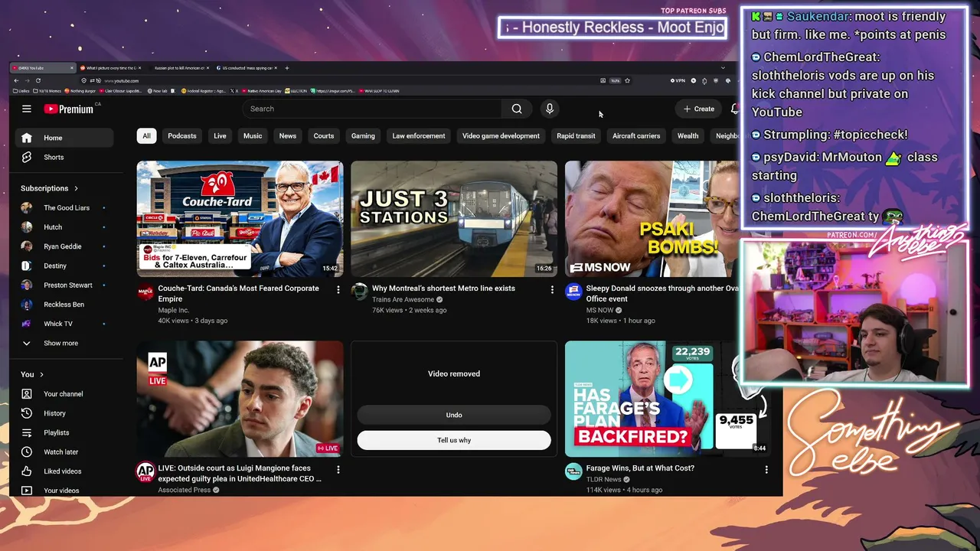The width and height of the screenshot is (980, 551).
Task: Reload the page in the browser
Action: point(38,80)
